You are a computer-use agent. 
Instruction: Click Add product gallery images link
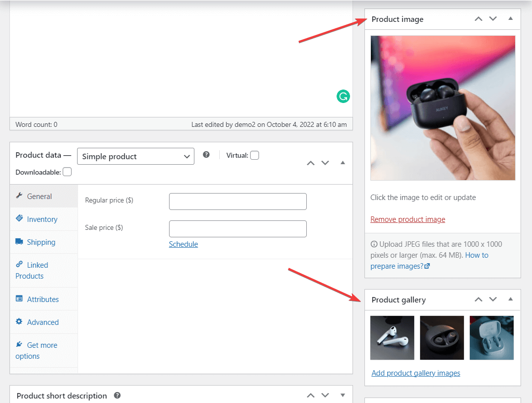coord(416,373)
